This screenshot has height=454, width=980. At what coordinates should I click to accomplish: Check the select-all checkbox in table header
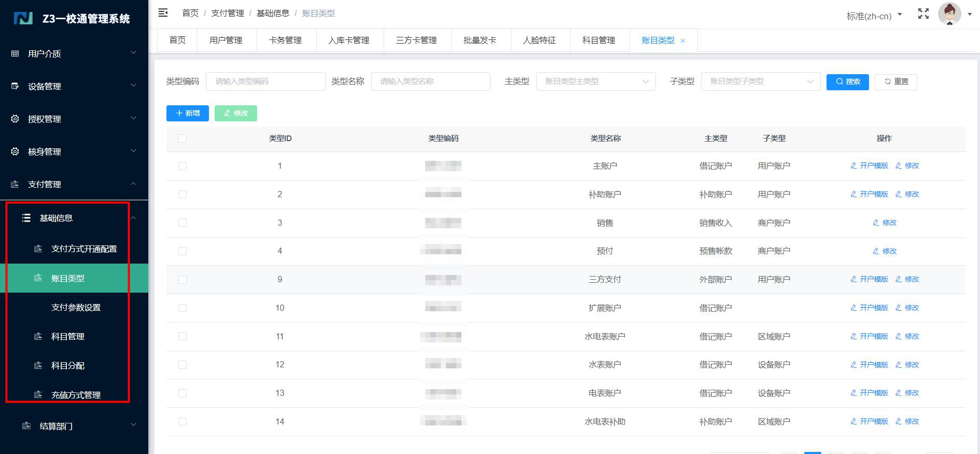pos(182,139)
